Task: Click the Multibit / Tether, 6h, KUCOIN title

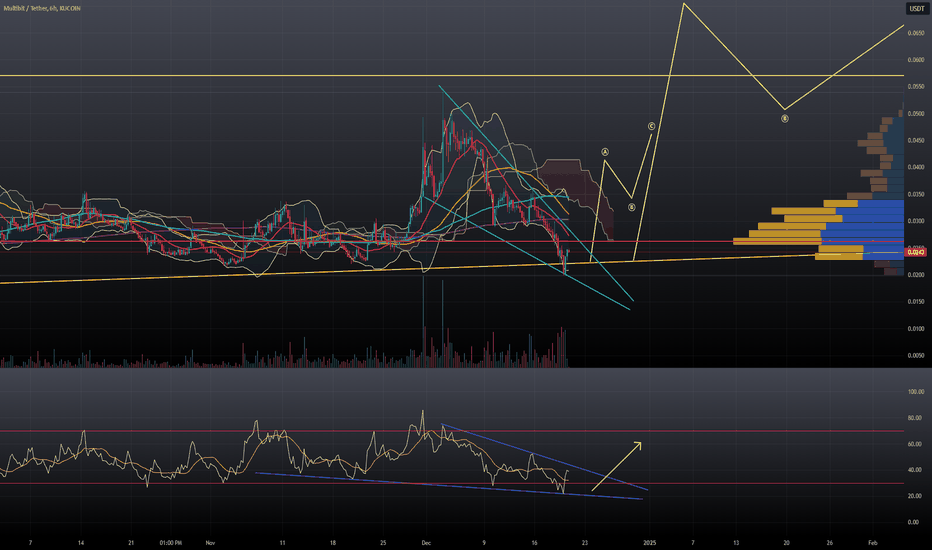Action: point(42,8)
